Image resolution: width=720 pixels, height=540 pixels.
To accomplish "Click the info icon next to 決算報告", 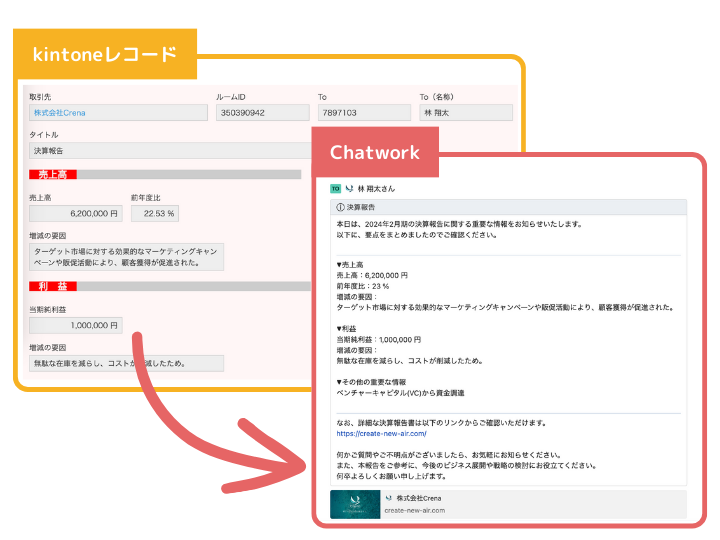I will coord(340,208).
